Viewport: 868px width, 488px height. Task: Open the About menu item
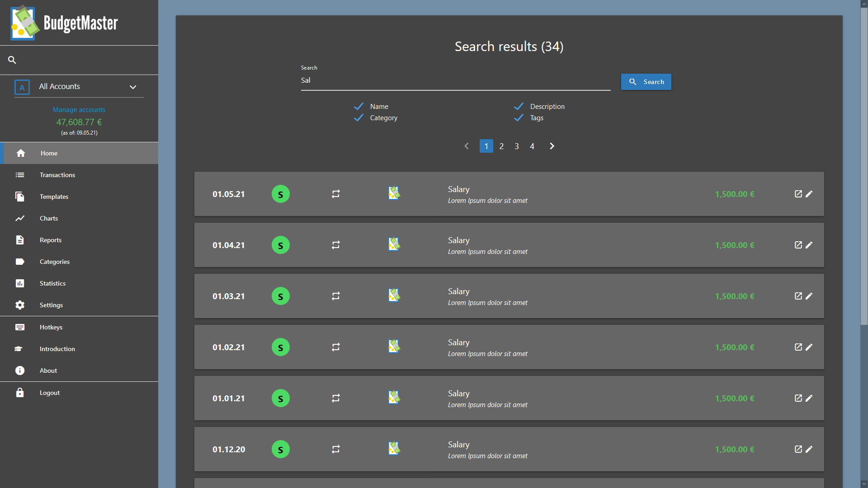(x=79, y=371)
